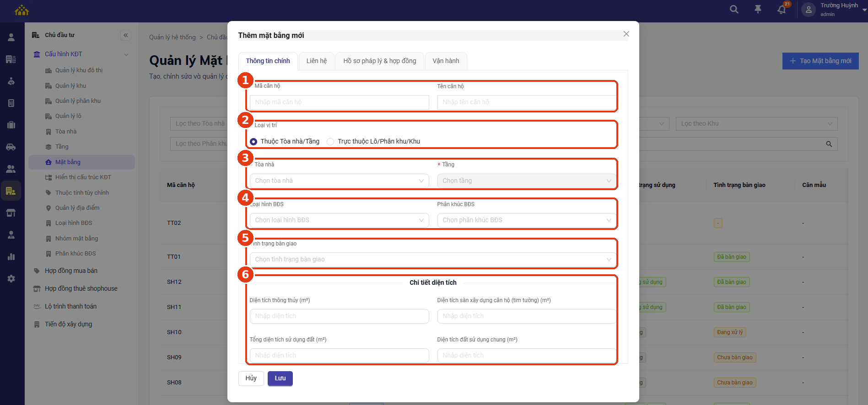The height and width of the screenshot is (405, 868).
Task: Open the Chọn tình trạng bàn giao dropdown
Action: click(x=433, y=259)
